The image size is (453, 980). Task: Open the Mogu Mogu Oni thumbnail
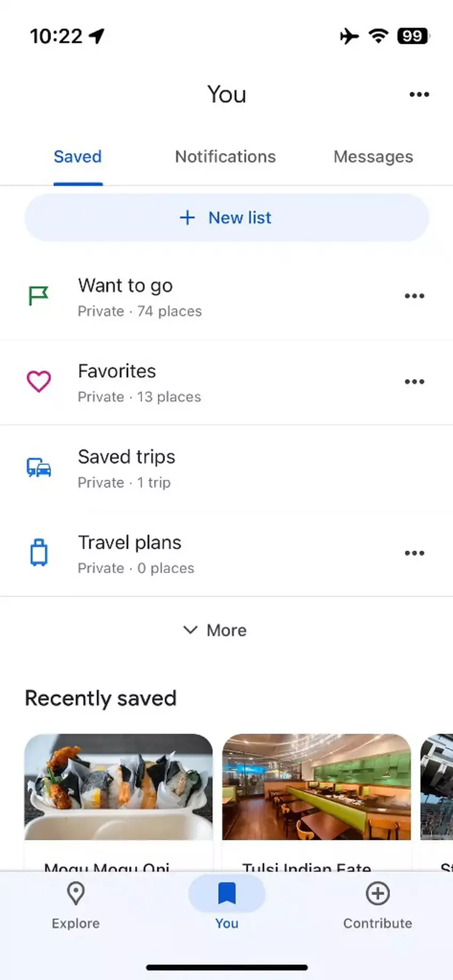click(118, 786)
